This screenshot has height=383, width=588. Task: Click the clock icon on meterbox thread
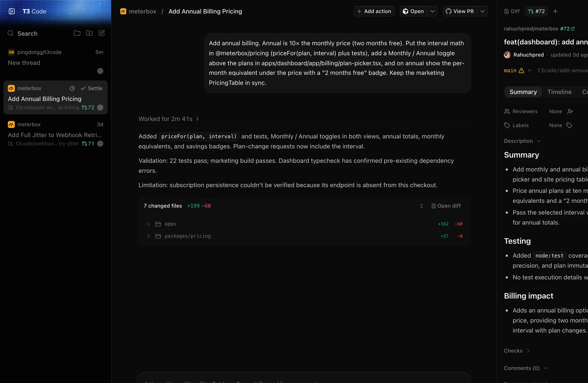[72, 88]
